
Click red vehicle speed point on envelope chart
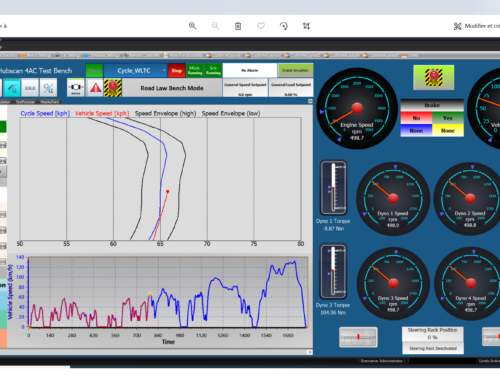[168, 191]
